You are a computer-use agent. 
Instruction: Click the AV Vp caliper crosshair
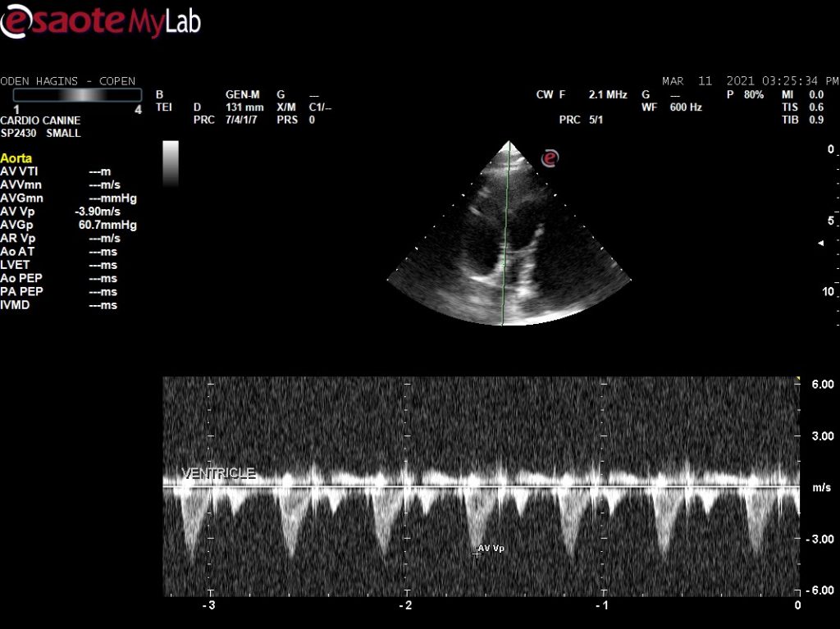click(477, 553)
